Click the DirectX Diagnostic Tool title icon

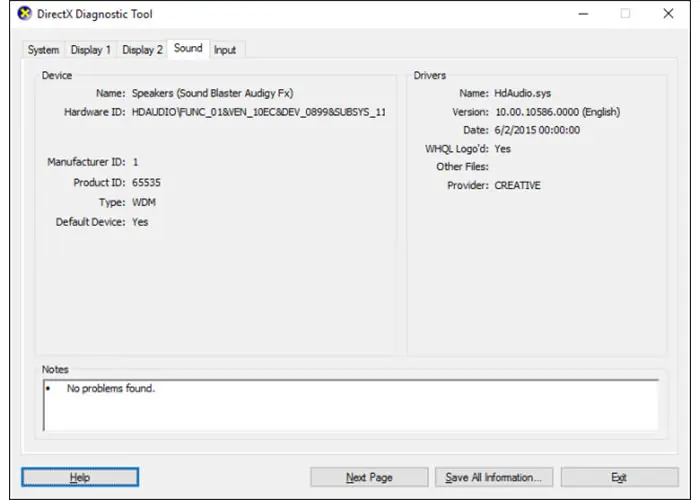[x=25, y=14]
